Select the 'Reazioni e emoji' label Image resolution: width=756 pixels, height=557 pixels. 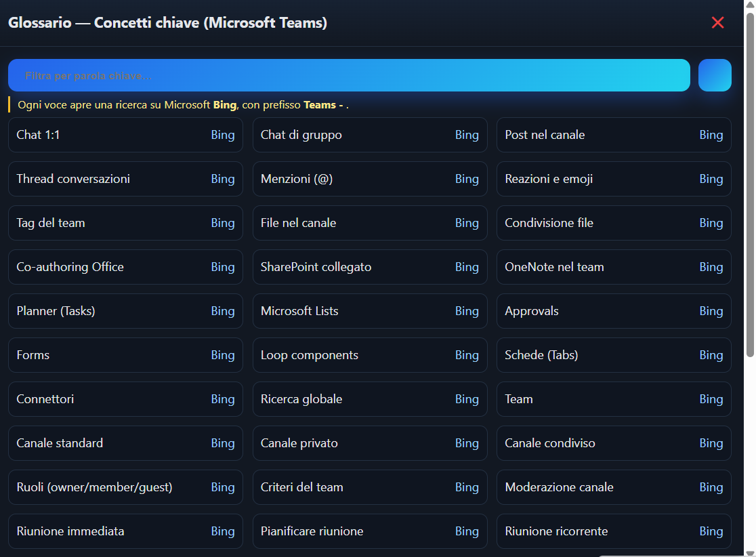549,179
